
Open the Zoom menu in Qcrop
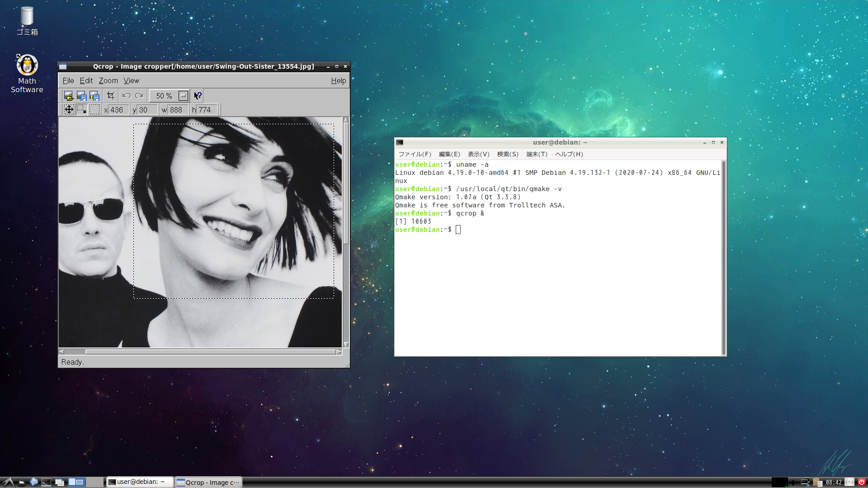pos(108,80)
